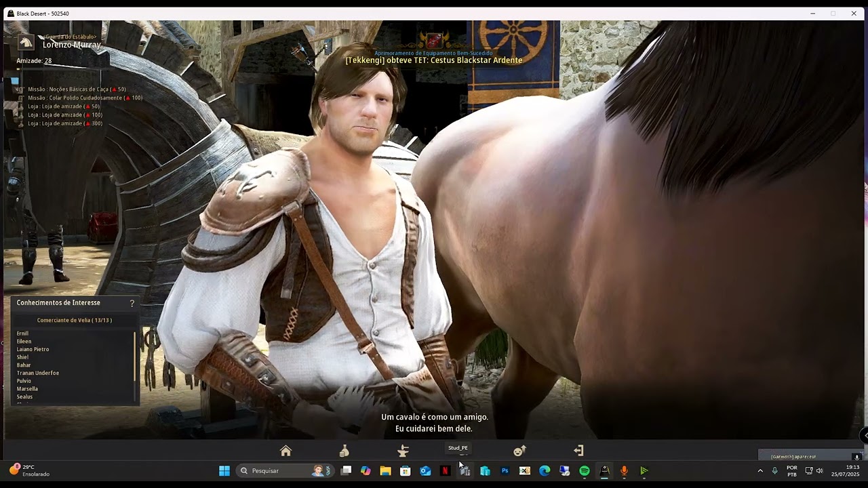Open Microsoft Edge from the taskbar
The width and height of the screenshot is (868, 488).
click(545, 470)
